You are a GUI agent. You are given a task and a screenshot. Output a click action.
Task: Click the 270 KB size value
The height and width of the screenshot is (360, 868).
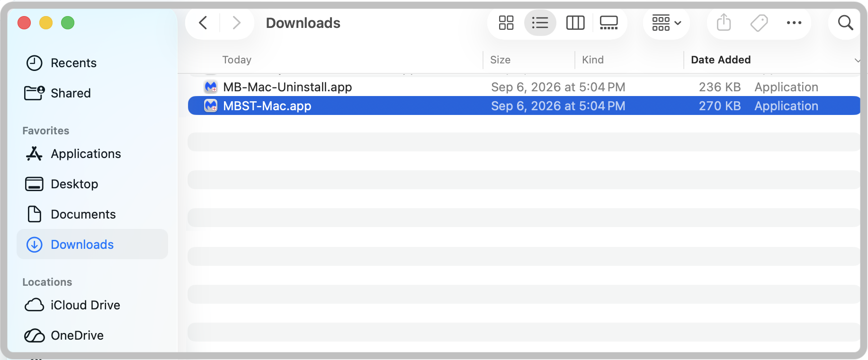[x=720, y=106]
